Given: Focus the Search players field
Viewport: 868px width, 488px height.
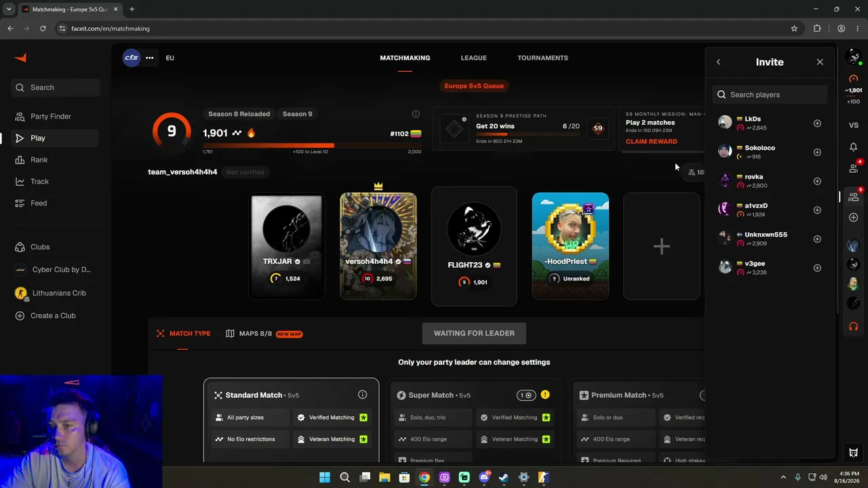Looking at the screenshot, I should click(x=770, y=95).
